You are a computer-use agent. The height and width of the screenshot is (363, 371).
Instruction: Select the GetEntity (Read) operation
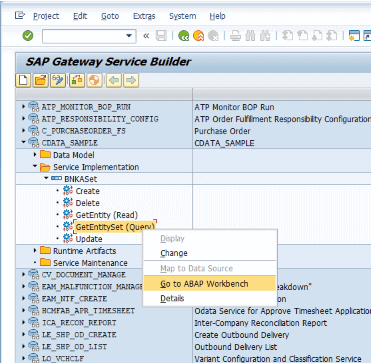pyautogui.click(x=107, y=215)
